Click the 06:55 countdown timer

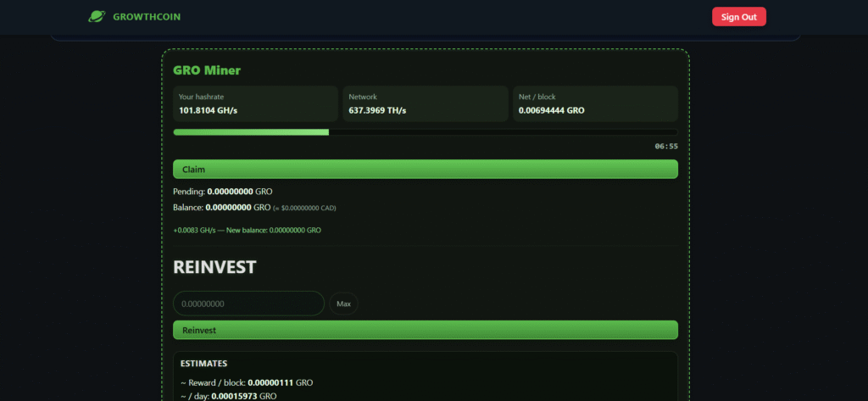pos(665,147)
